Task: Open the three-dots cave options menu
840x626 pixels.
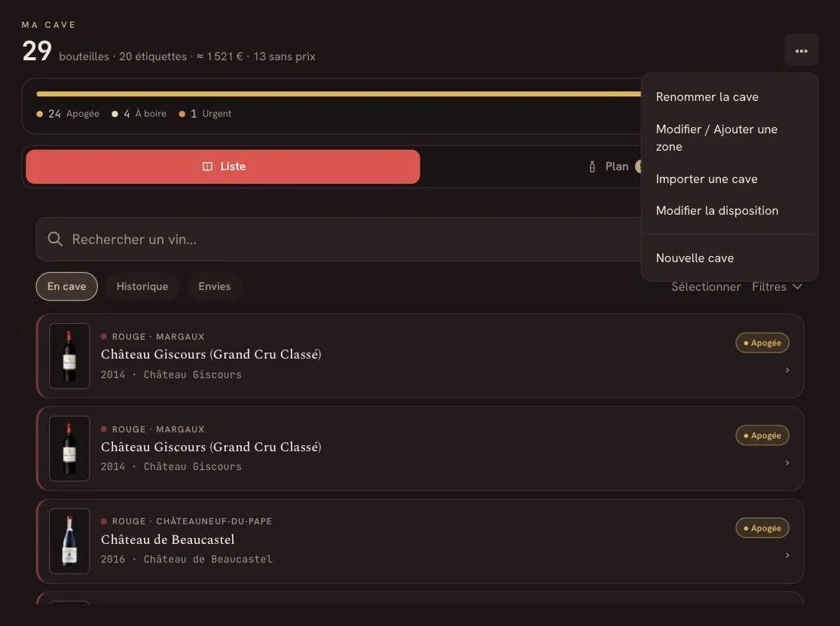Action: 801,51
